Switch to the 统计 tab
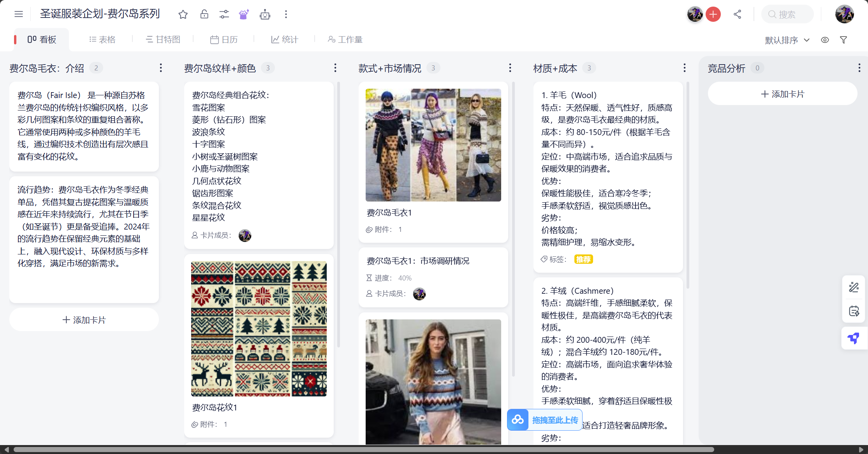 click(284, 39)
